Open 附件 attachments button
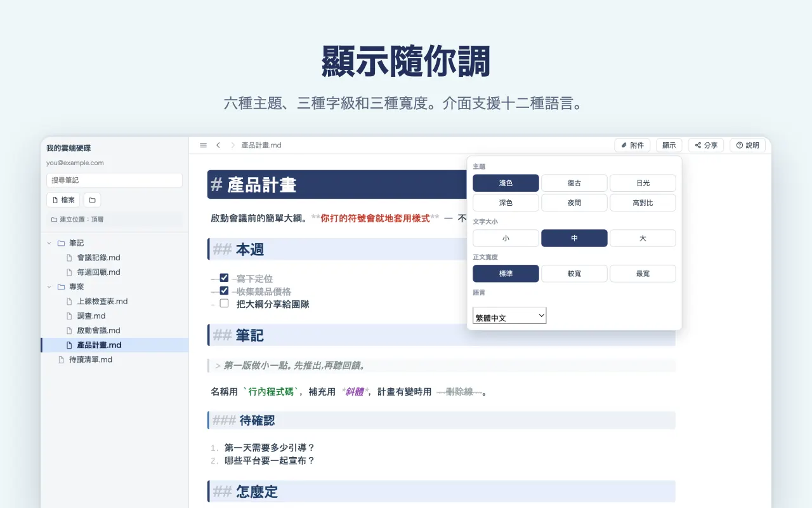The width and height of the screenshot is (812, 508). point(632,145)
